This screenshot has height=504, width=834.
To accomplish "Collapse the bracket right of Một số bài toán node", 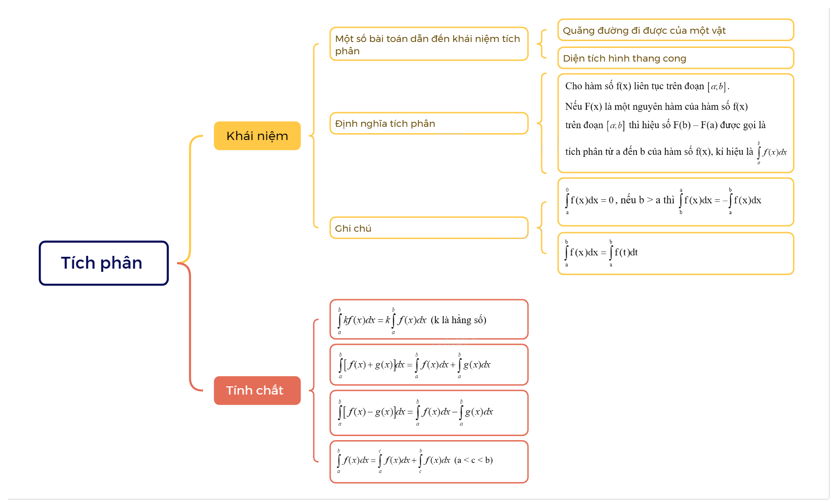I will pyautogui.click(x=539, y=44).
